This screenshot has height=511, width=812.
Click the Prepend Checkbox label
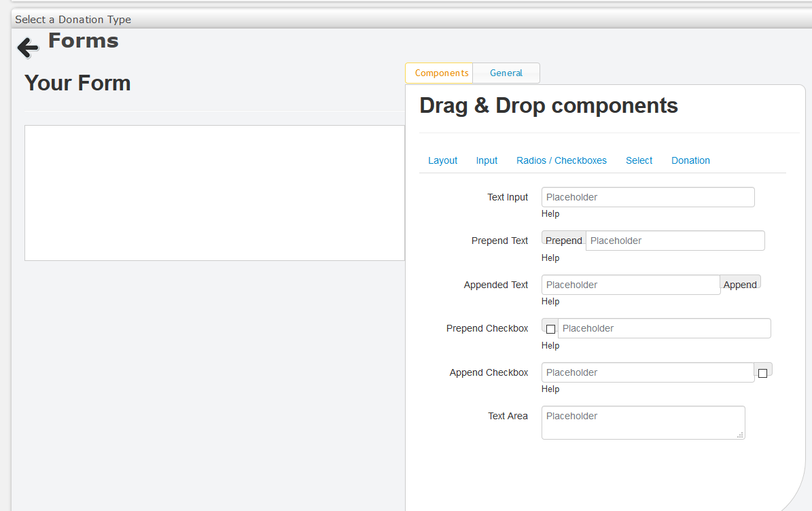tap(487, 328)
